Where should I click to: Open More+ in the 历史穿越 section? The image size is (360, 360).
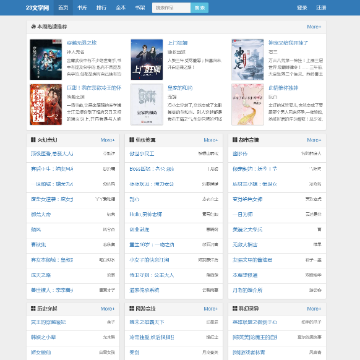tap(108, 309)
